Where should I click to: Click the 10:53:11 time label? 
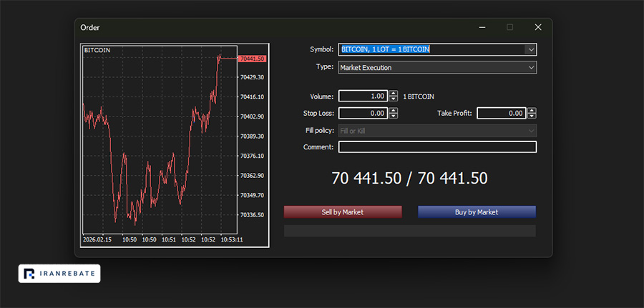[x=232, y=239]
